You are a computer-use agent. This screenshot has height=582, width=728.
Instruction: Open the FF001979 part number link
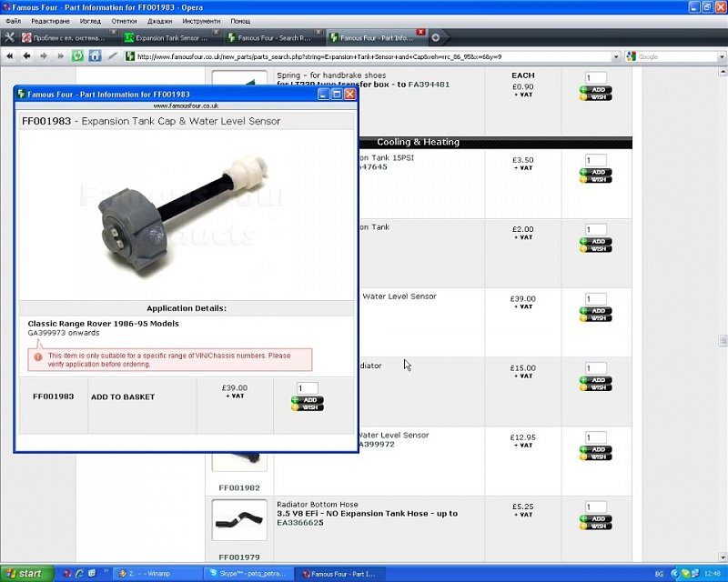click(239, 557)
